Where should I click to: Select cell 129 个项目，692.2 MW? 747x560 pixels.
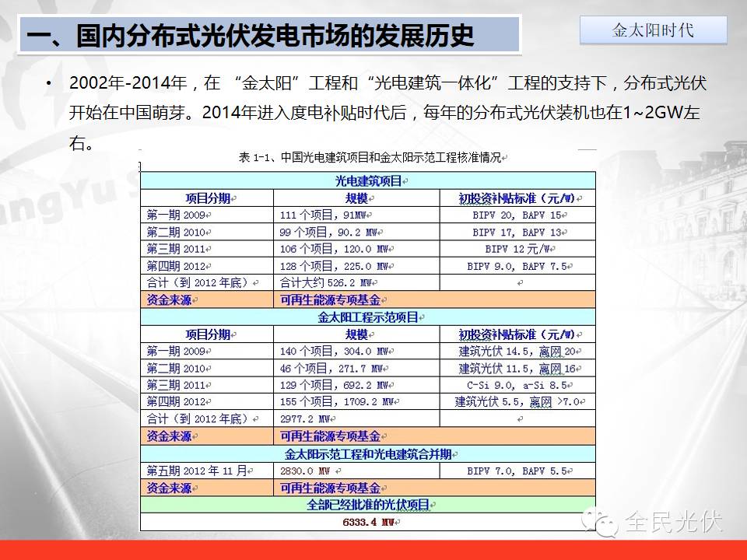click(356, 385)
